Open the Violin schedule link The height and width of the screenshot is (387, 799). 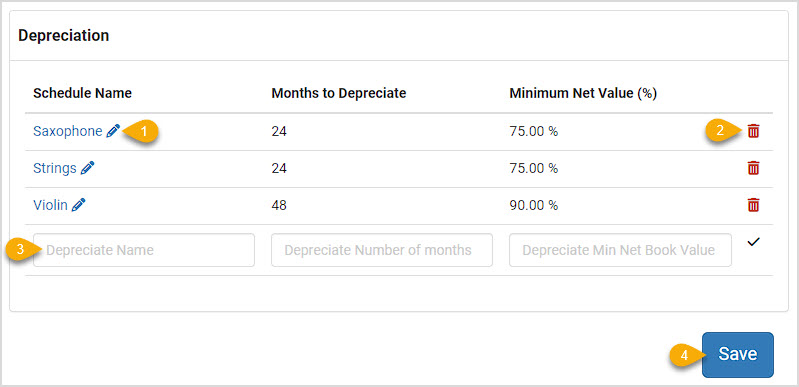click(50, 205)
